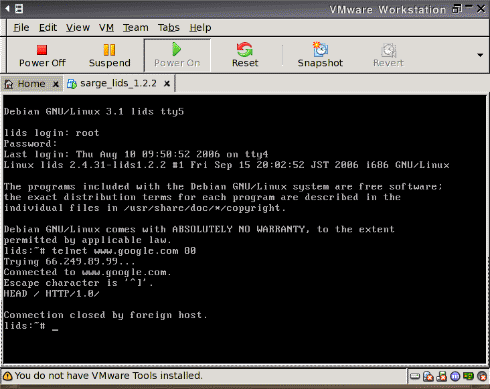This screenshot has width=490, height=389.
Task: Click inside the VM console at the prompt
Action: click(x=55, y=327)
